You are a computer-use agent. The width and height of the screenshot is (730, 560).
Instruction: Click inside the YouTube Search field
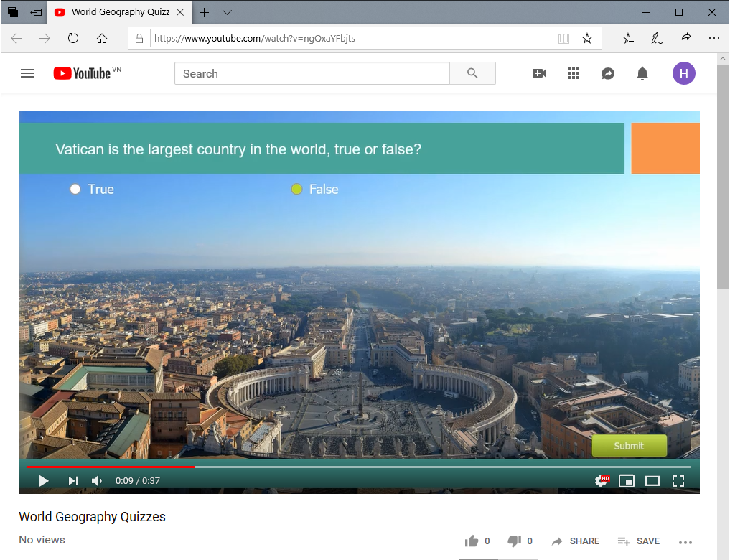coord(312,73)
